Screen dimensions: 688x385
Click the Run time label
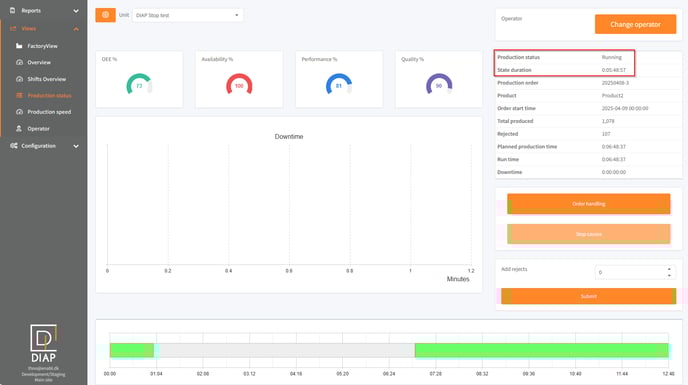coord(508,159)
